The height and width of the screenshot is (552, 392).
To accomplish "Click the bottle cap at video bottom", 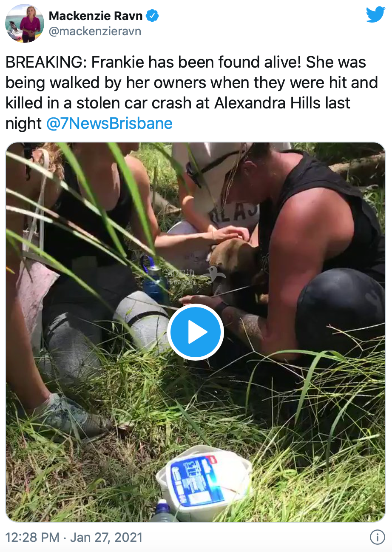I will pyautogui.click(x=162, y=507).
